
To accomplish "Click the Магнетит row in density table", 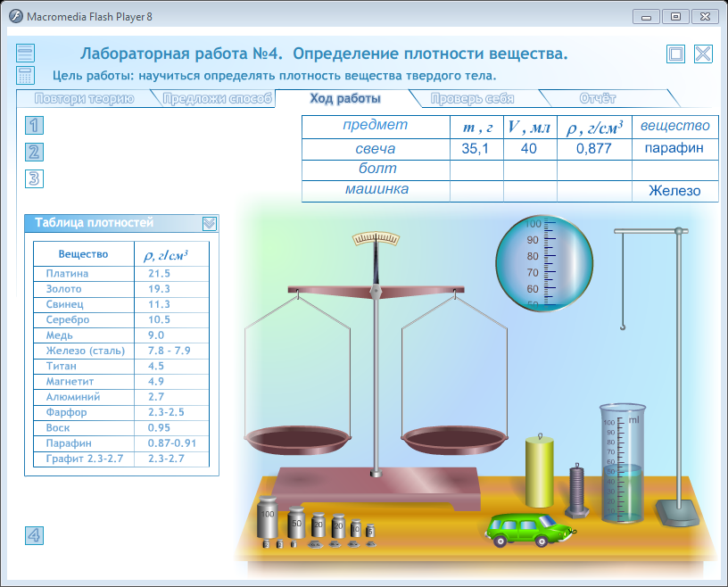I will pos(121,381).
